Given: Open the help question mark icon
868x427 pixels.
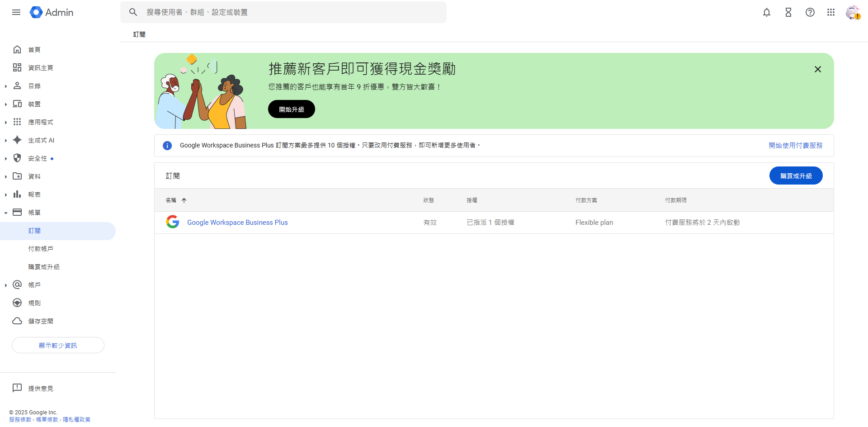Looking at the screenshot, I should (810, 12).
